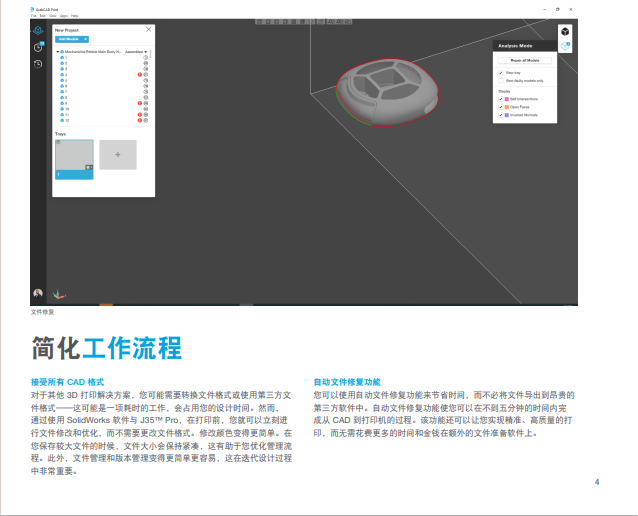Click the schedule clock icon in sidebar

coord(38,47)
